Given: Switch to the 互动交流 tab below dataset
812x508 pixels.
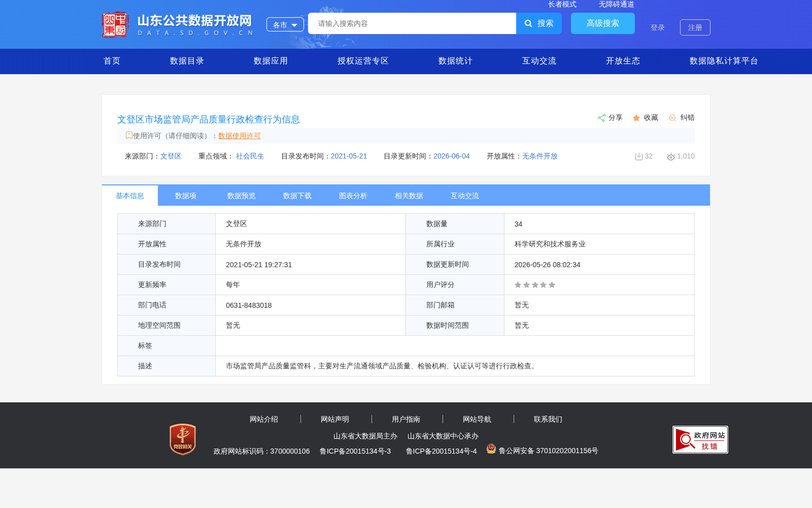Looking at the screenshot, I should (x=465, y=196).
